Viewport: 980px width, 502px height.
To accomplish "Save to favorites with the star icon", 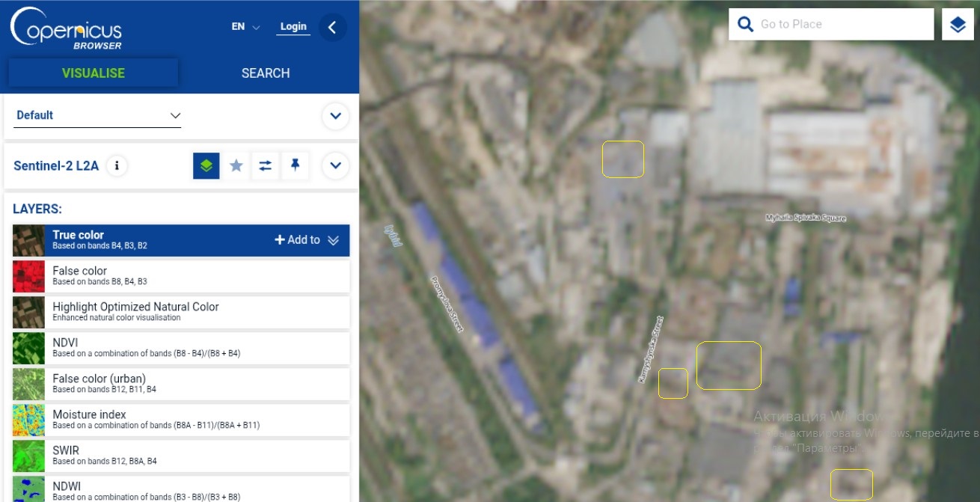I will pyautogui.click(x=236, y=165).
